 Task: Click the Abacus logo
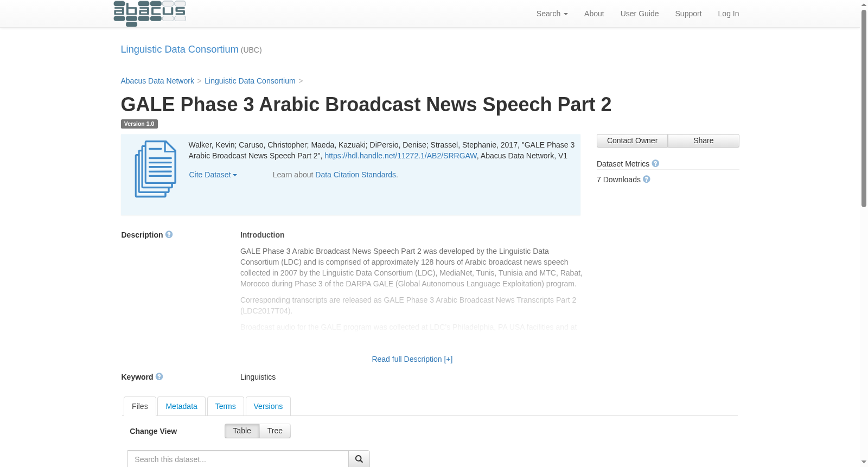[150, 13]
